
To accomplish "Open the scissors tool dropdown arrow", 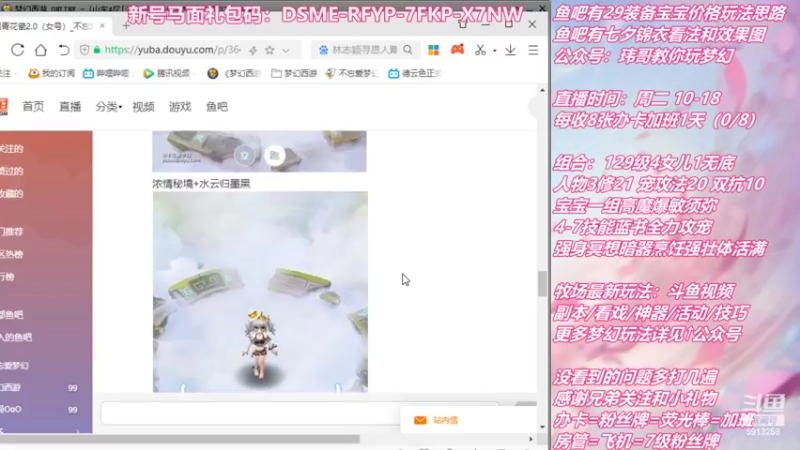I will (x=494, y=51).
